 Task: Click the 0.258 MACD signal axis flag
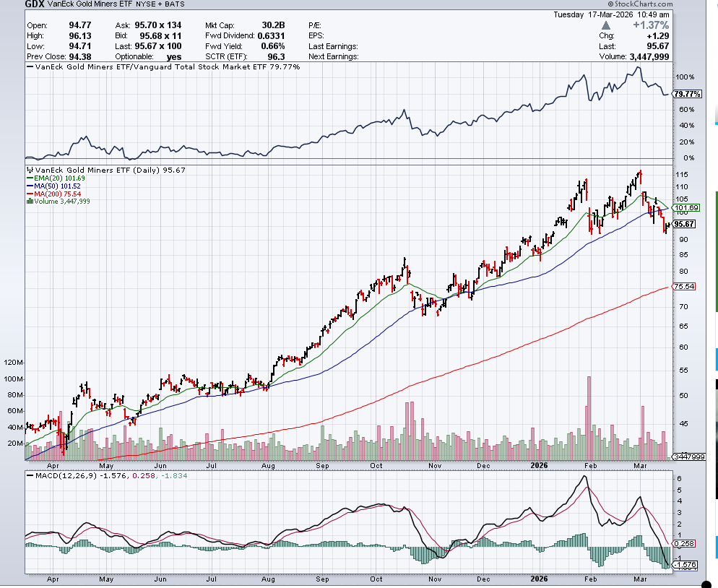[683, 544]
